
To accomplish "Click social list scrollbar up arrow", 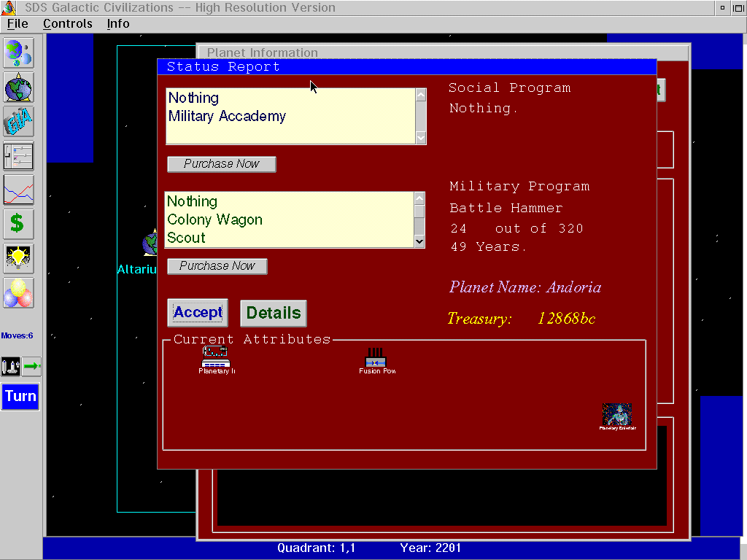I will point(421,95).
